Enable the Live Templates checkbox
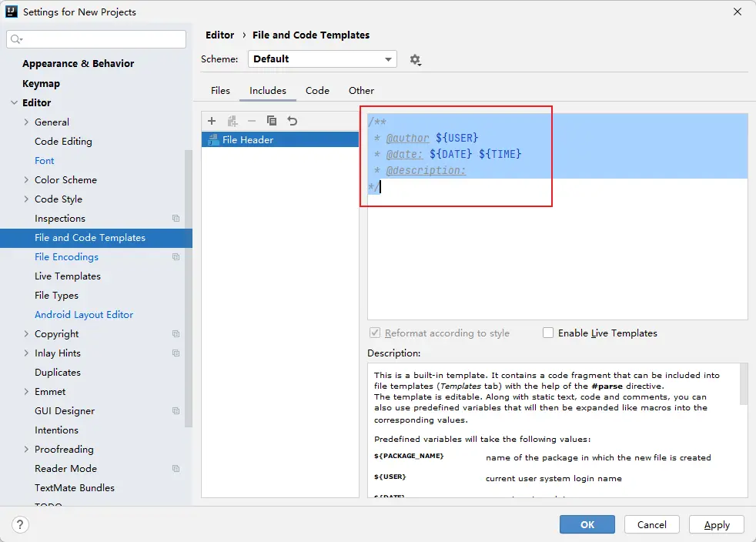 (x=548, y=333)
